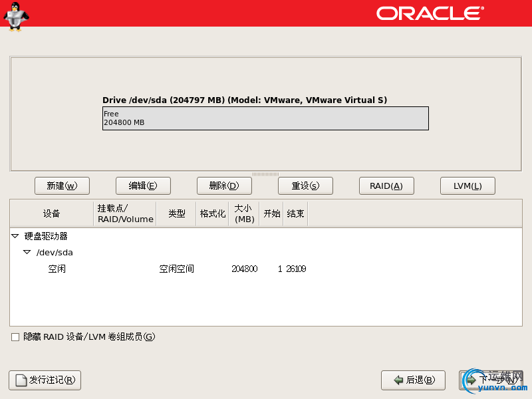532x399 pixels.
Task: Open 发行注记(R) release notes
Action: point(45,380)
